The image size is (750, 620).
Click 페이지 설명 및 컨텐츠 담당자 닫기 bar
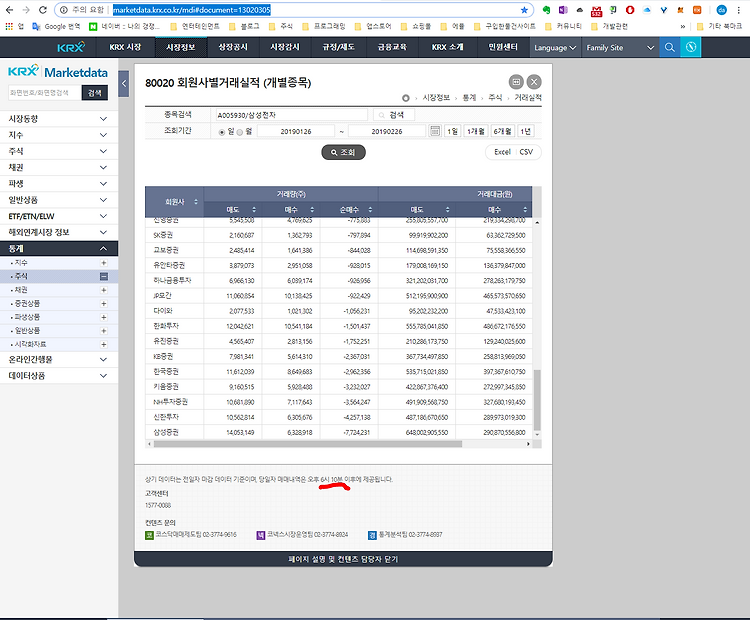pyautogui.click(x=343, y=559)
